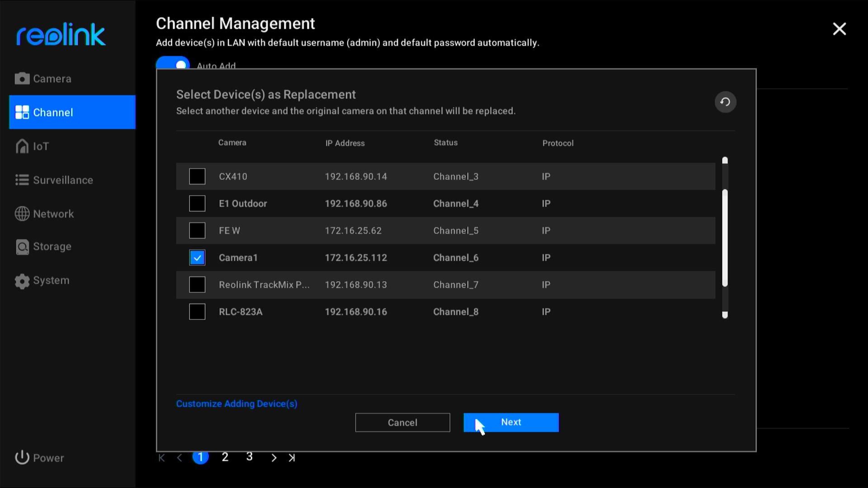Click the Channel_4 status cell

456,204
